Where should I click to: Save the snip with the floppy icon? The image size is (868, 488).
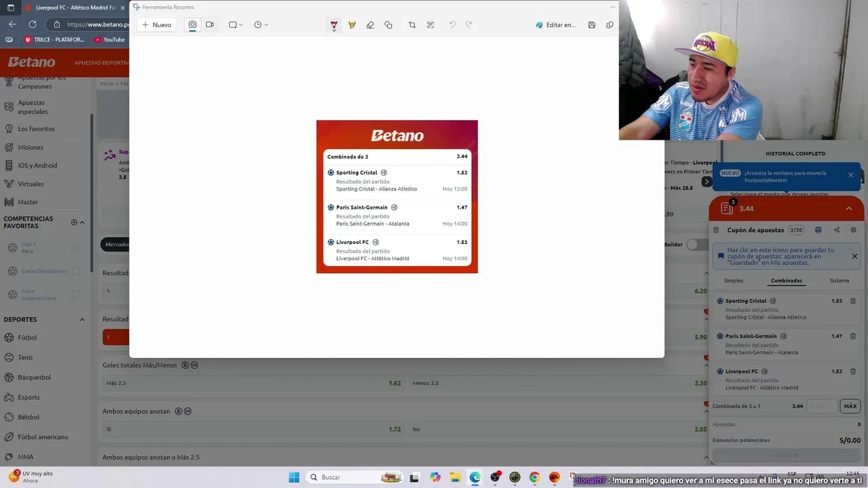[591, 25]
